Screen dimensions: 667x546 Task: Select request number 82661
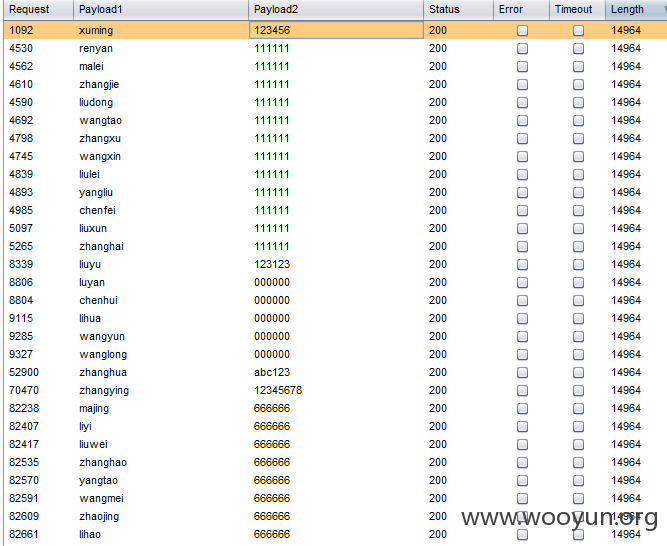tap(24, 534)
